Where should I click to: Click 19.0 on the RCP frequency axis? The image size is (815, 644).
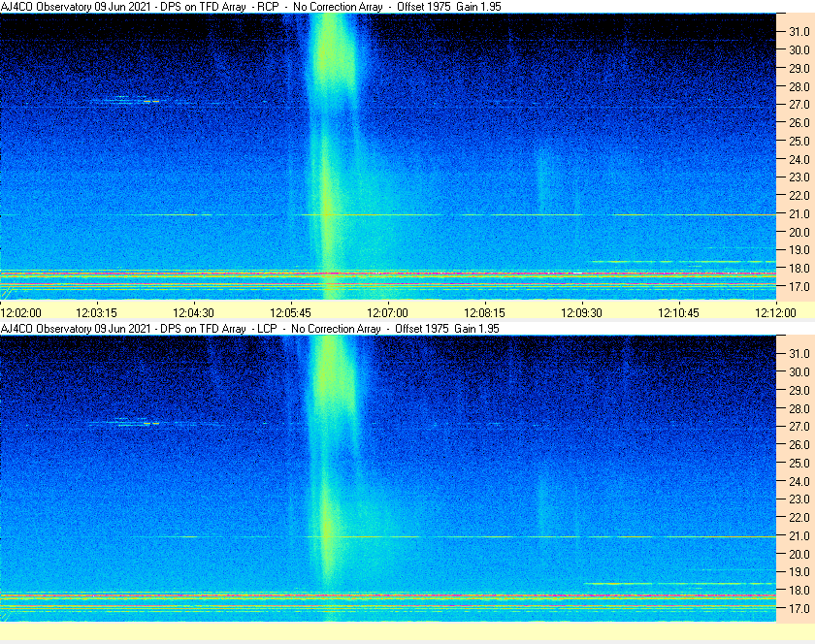pos(799,250)
